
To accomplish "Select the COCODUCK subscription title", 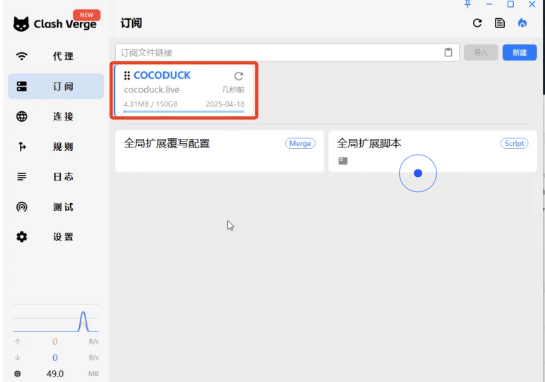I will coord(162,75).
